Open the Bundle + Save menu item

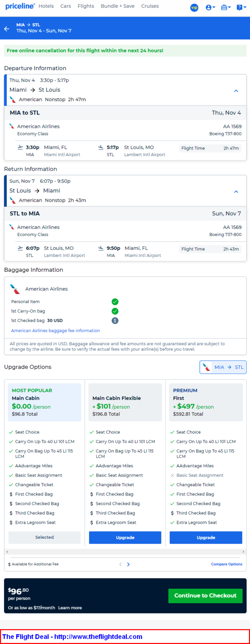pos(118,6)
